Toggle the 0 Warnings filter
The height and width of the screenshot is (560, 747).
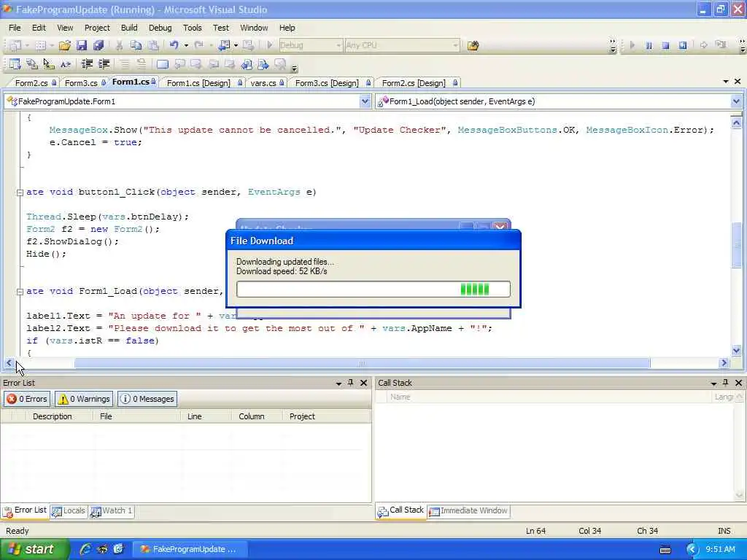pyautogui.click(x=84, y=399)
